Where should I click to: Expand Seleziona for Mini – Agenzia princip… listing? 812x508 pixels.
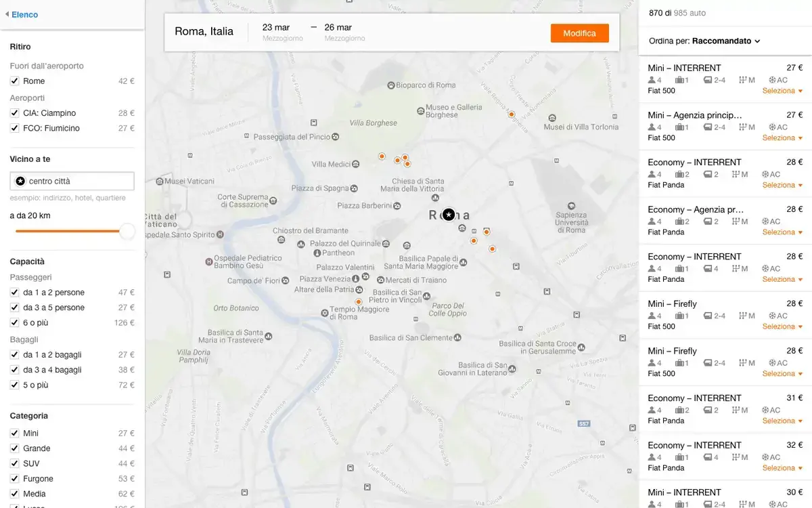click(x=782, y=138)
